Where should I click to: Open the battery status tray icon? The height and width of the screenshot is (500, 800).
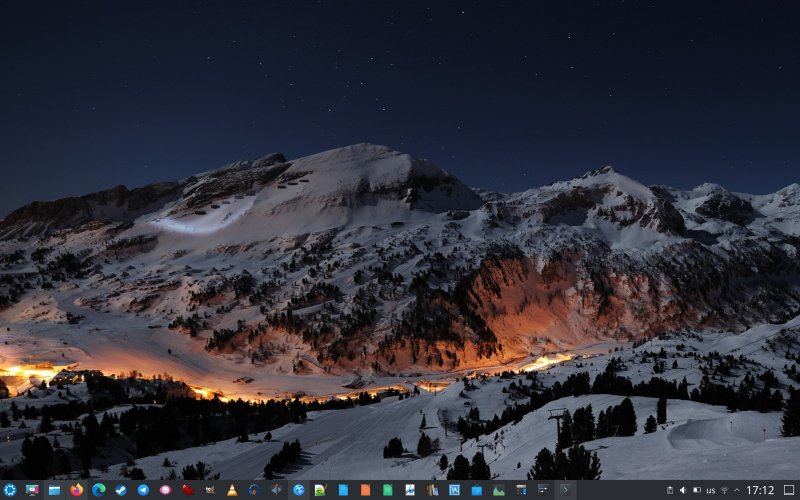(697, 490)
